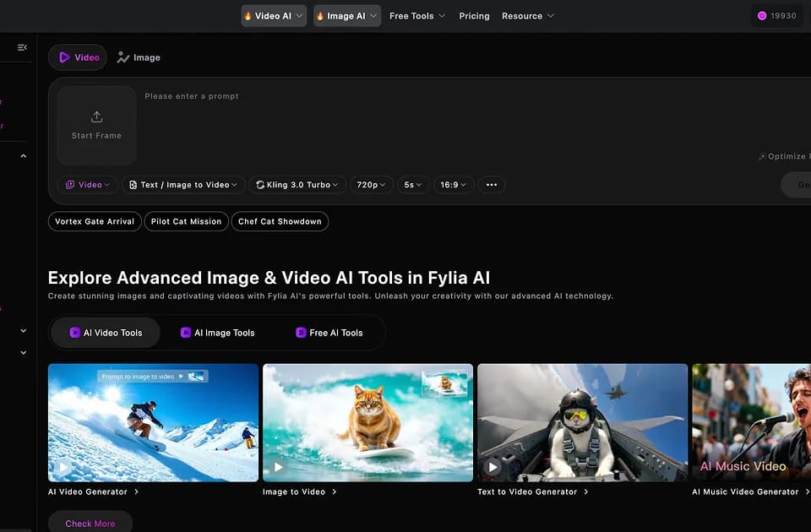Expand the Resource menu

[527, 16]
